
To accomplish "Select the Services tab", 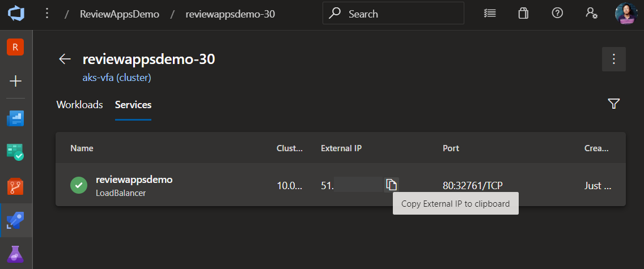I will 133,105.
